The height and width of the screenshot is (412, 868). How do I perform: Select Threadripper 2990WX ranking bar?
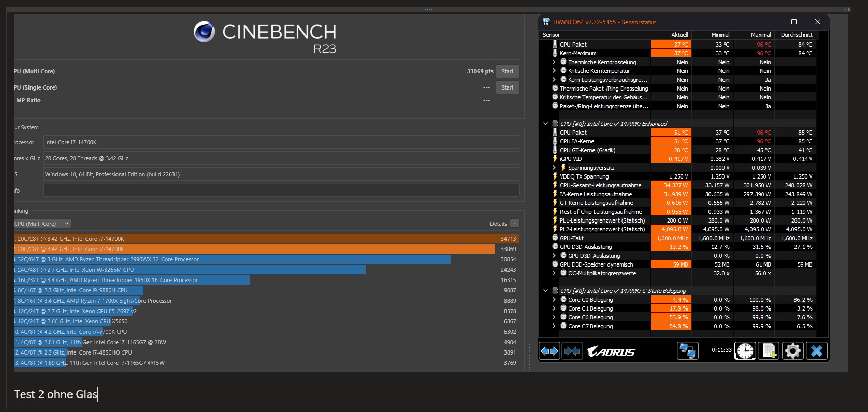coord(266,259)
